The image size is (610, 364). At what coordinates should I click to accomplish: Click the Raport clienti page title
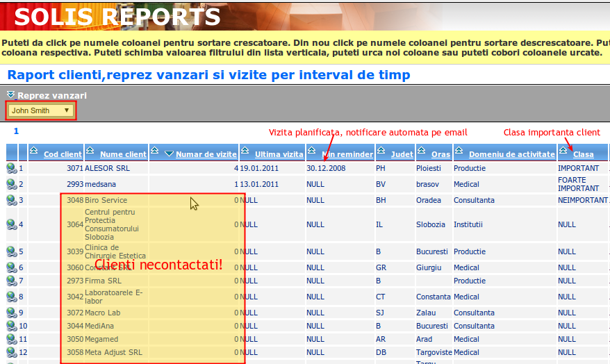click(209, 74)
